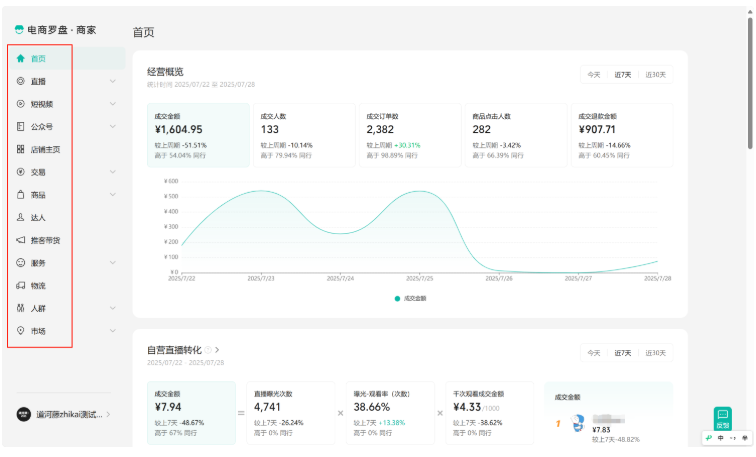The image size is (756, 457).
Task: Open the green 反馈 feedback icon
Action: (722, 418)
